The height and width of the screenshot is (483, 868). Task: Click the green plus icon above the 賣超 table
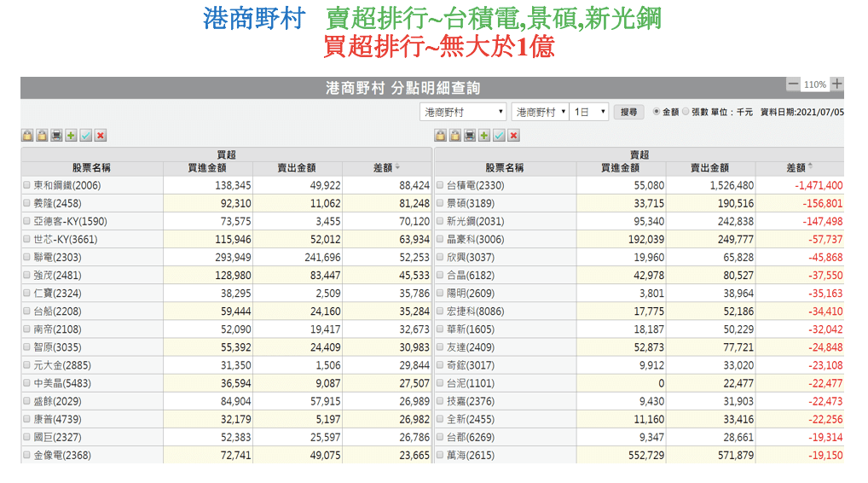[484, 136]
